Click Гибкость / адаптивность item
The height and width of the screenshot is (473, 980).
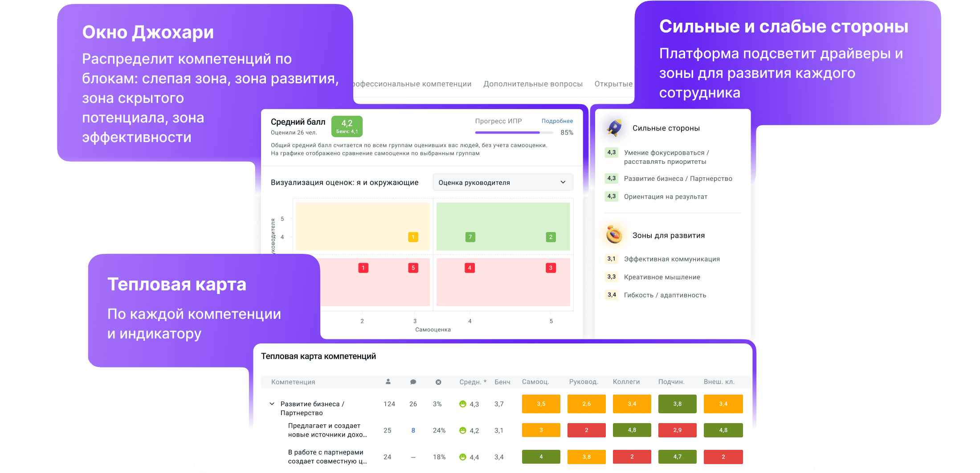(x=665, y=295)
